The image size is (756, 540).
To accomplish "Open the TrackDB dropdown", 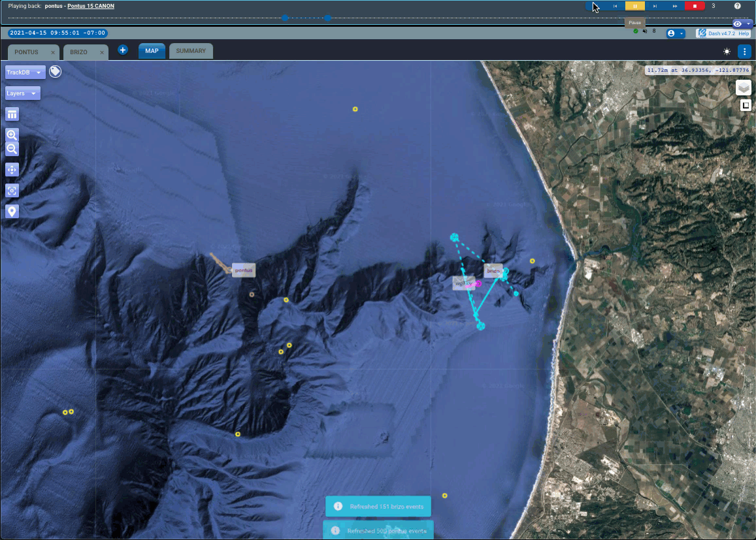I will pyautogui.click(x=25, y=72).
